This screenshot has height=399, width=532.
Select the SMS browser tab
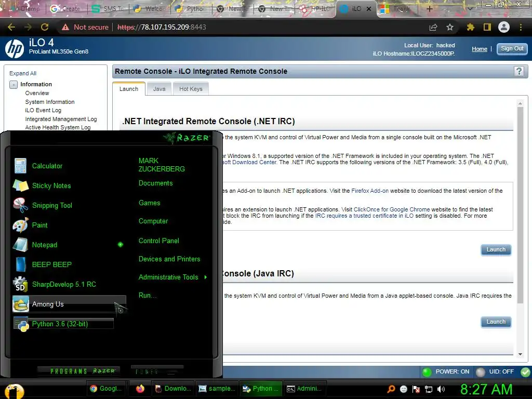pyautogui.click(x=108, y=9)
